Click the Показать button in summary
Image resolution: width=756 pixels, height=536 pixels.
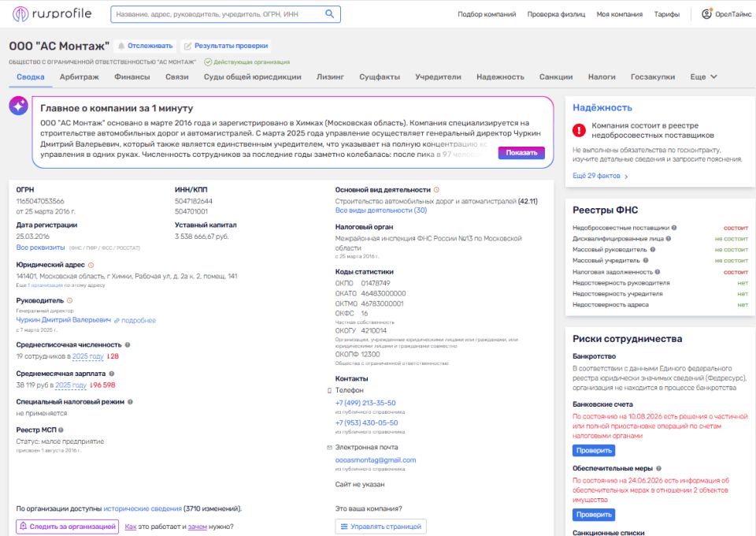(521, 152)
